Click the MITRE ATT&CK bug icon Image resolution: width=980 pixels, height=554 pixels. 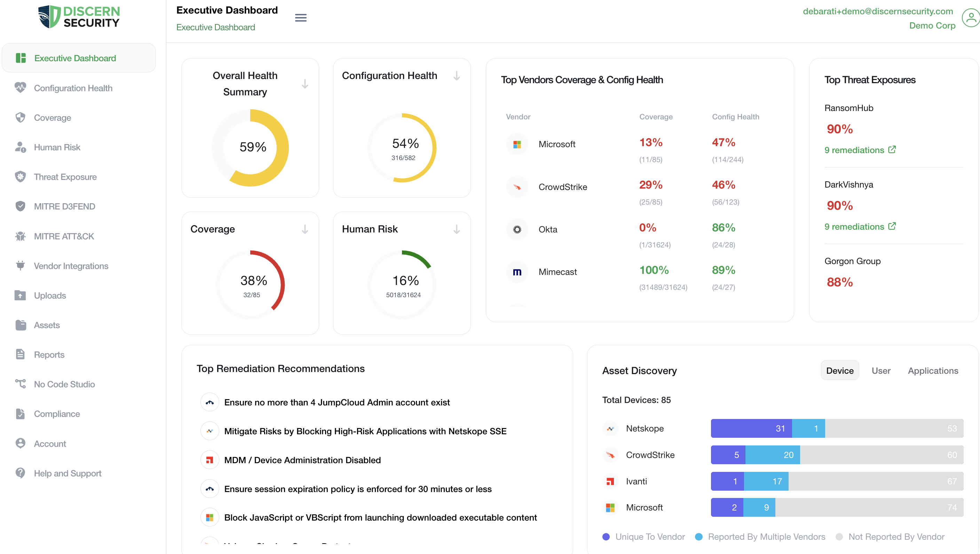21,236
